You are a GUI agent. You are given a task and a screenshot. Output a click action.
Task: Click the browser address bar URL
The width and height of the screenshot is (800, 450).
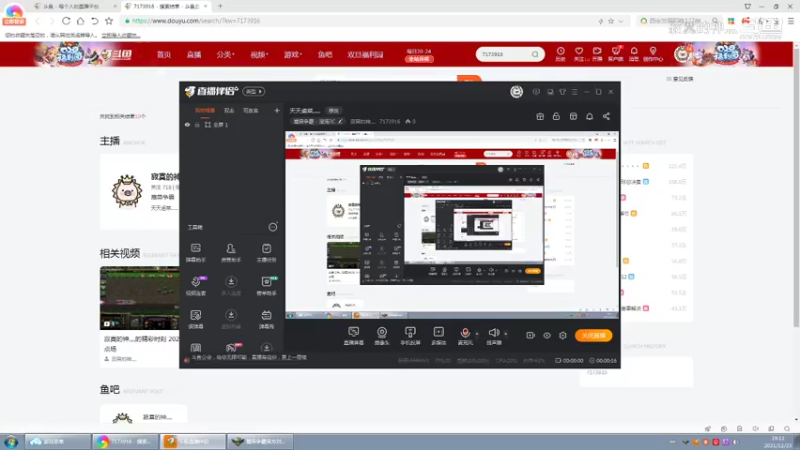[196, 21]
